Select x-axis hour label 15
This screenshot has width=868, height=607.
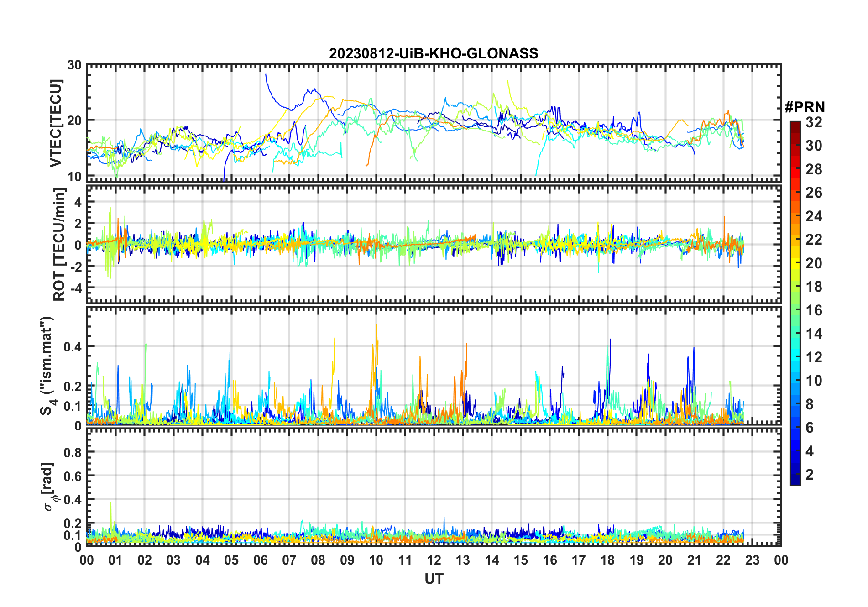(521, 560)
